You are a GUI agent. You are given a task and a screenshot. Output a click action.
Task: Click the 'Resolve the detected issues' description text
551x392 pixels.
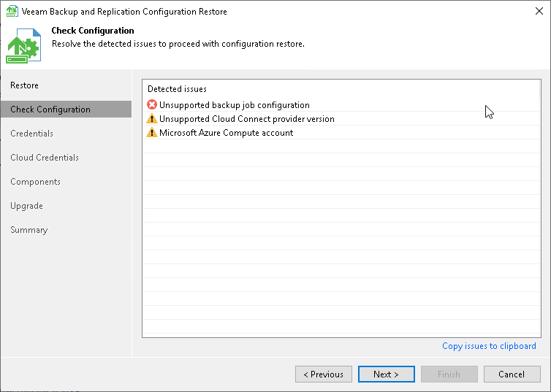coord(178,44)
